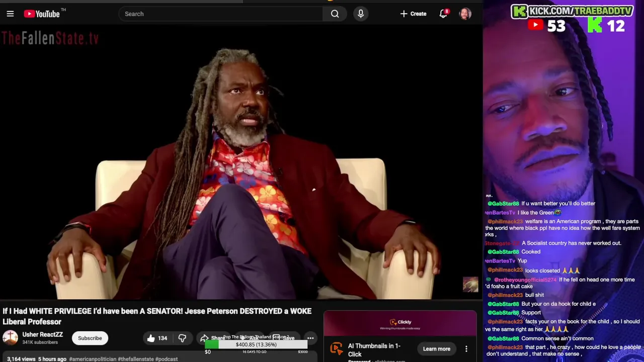This screenshot has height=362, width=644.
Task: Open more actions ellipsis beside Save
Action: click(310, 338)
